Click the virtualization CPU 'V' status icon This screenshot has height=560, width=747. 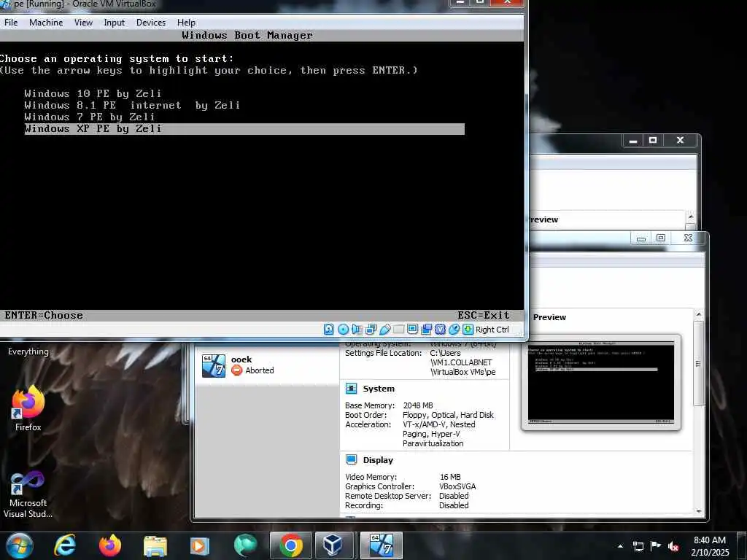(x=440, y=330)
